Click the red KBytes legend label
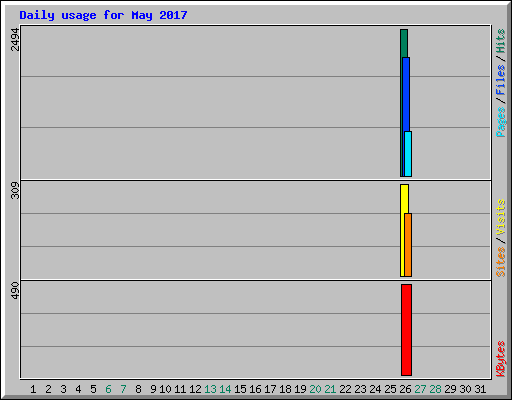The image size is (512, 400). click(501, 359)
